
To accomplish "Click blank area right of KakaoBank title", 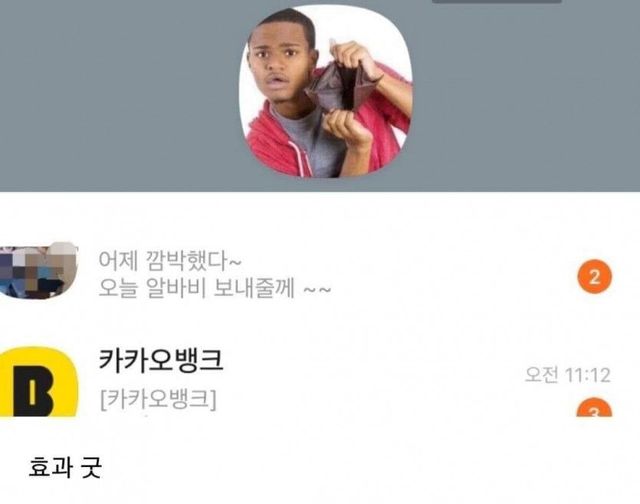I will 367,361.
